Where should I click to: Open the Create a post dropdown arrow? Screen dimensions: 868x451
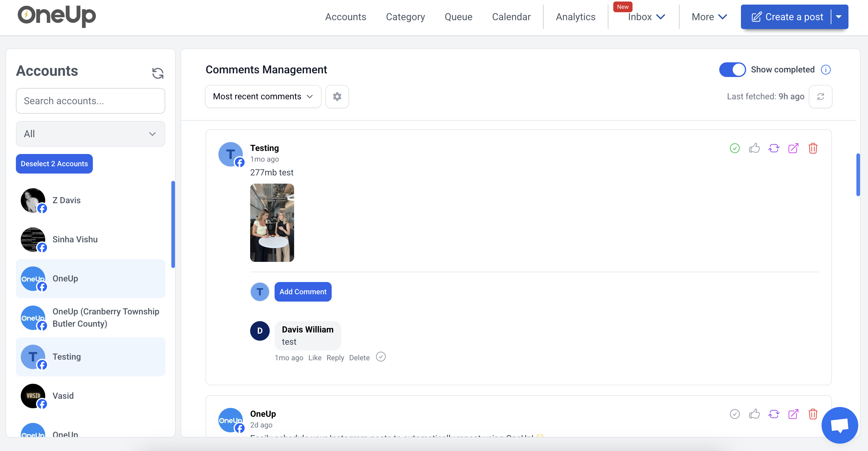[839, 16]
